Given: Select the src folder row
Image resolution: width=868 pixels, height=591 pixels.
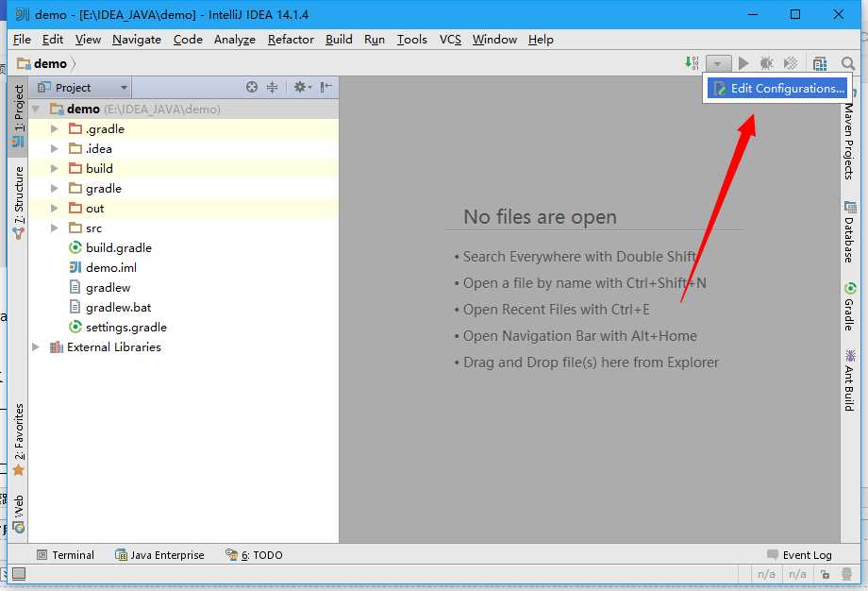Looking at the screenshot, I should [183, 228].
